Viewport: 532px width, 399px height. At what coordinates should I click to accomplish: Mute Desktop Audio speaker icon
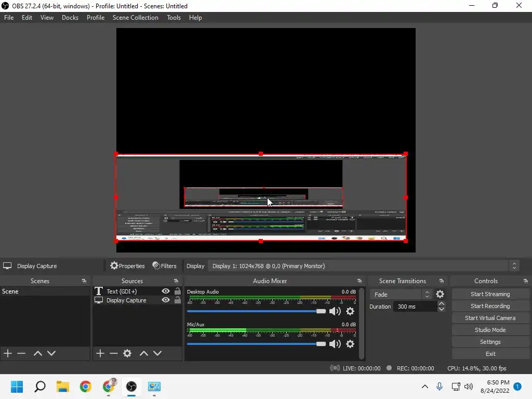(x=335, y=311)
